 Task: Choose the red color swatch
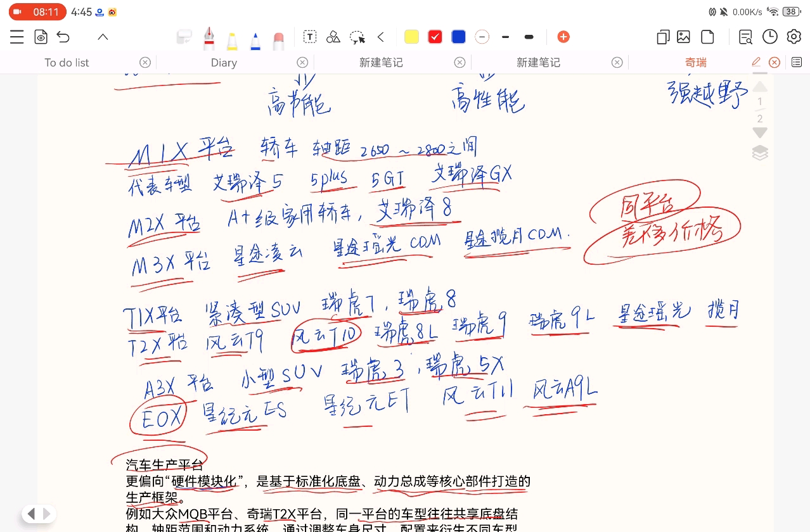coord(435,37)
